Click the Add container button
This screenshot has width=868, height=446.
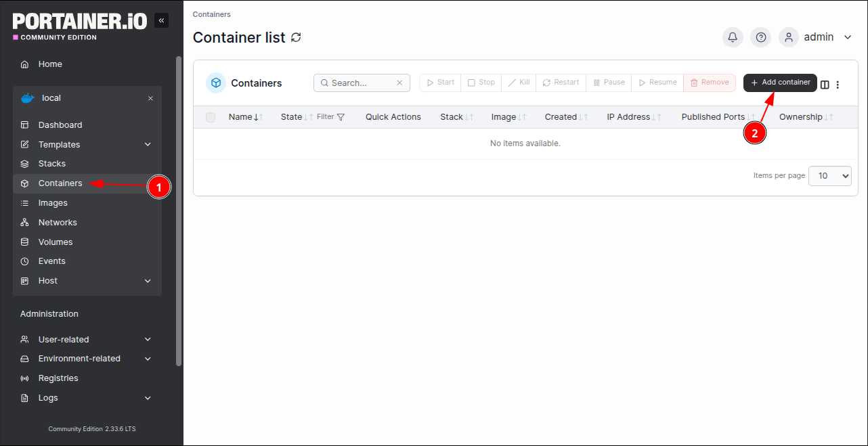[x=780, y=83]
